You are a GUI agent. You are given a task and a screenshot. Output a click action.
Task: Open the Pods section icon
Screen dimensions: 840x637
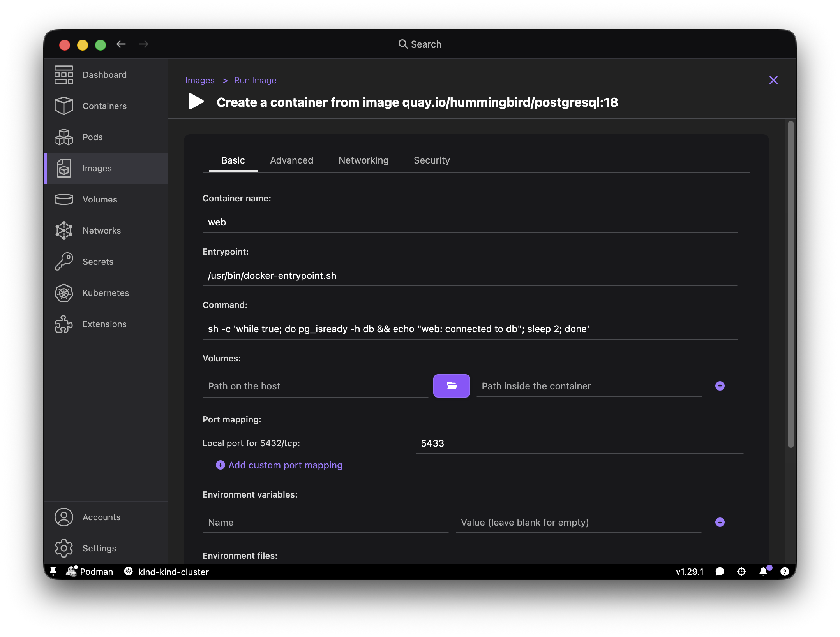tap(64, 137)
